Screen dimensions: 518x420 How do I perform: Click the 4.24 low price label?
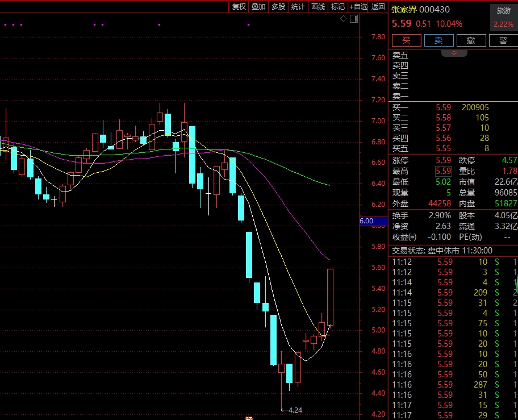click(x=295, y=410)
